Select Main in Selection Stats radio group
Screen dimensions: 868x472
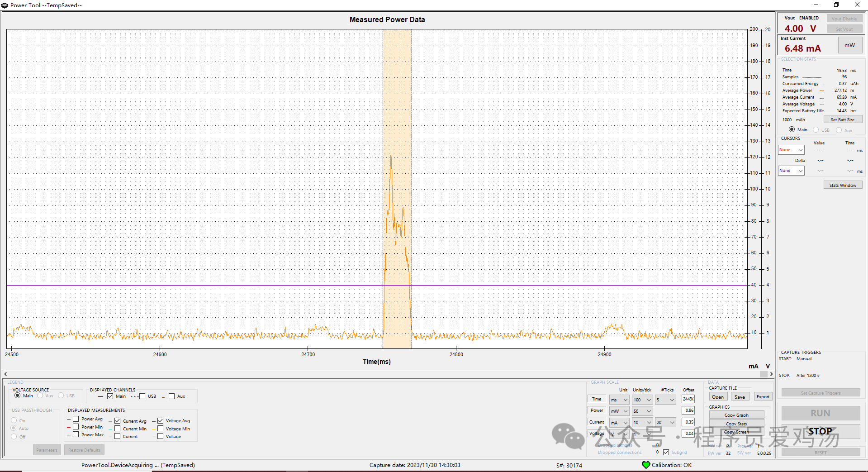pyautogui.click(x=792, y=129)
